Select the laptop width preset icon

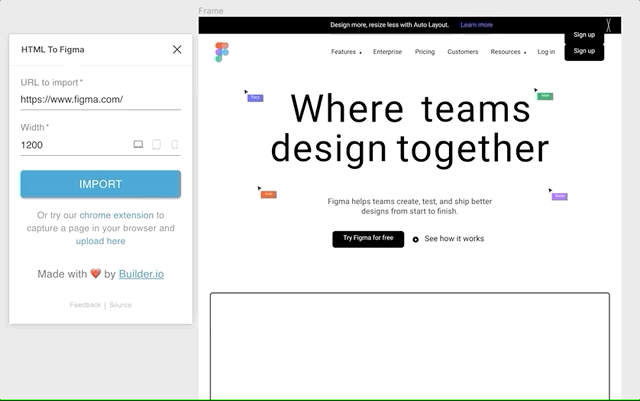click(138, 145)
